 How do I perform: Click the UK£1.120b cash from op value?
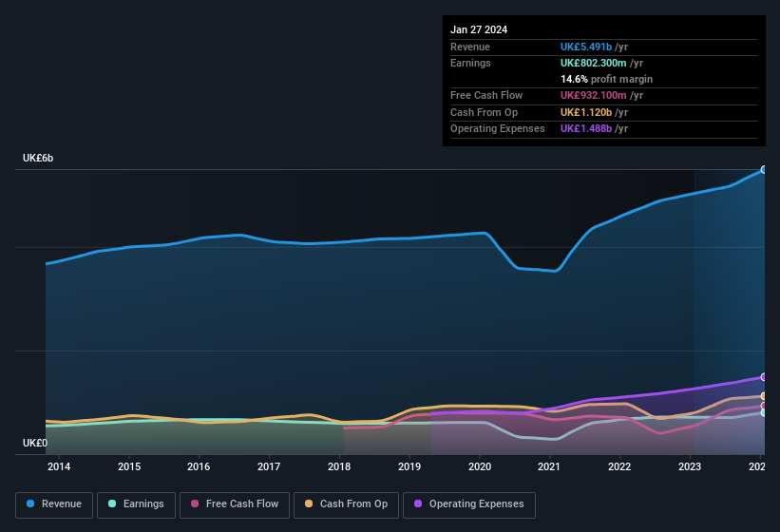point(586,112)
